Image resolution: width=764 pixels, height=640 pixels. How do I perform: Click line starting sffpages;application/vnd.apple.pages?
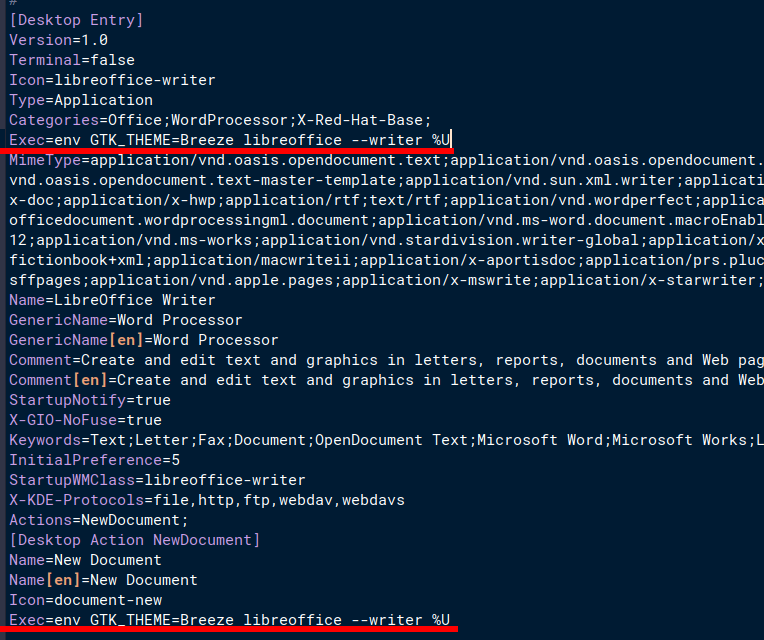pyautogui.click(x=386, y=280)
